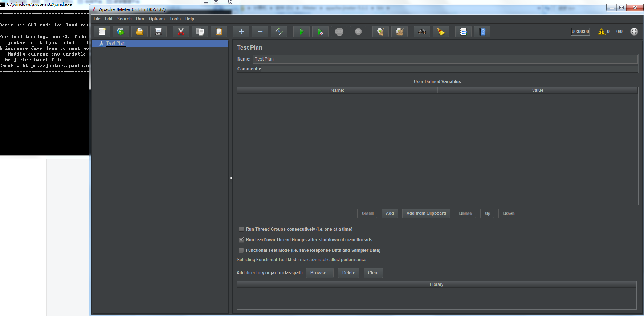Click the Library column header
Screen dimensions: 644x316
click(437, 284)
